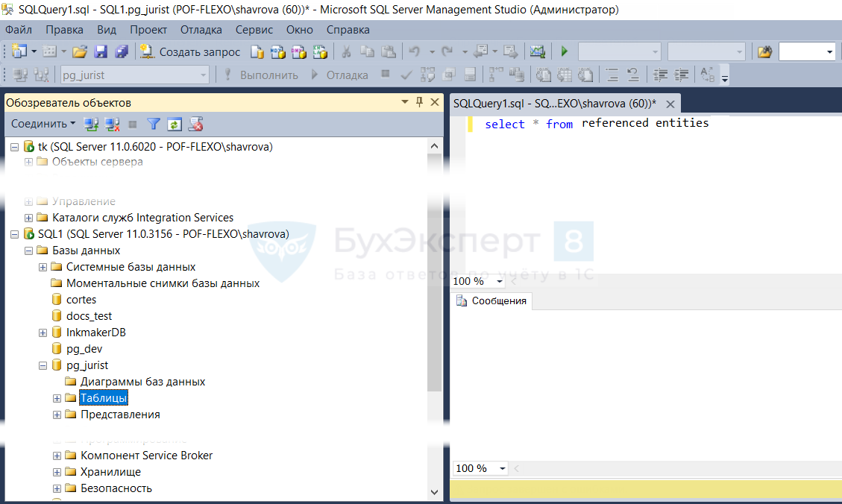
Task: Click the DMX query icon
Action: pos(298,51)
